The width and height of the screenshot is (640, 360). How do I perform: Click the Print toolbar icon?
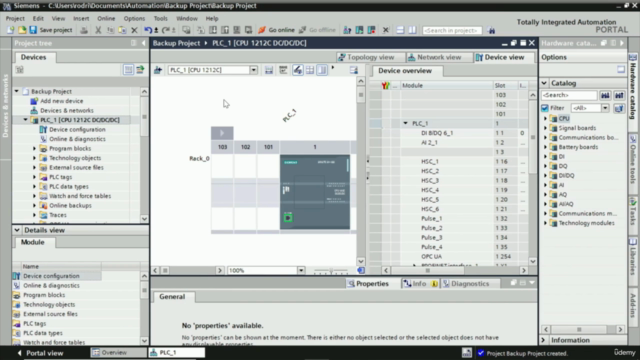tap(84, 30)
